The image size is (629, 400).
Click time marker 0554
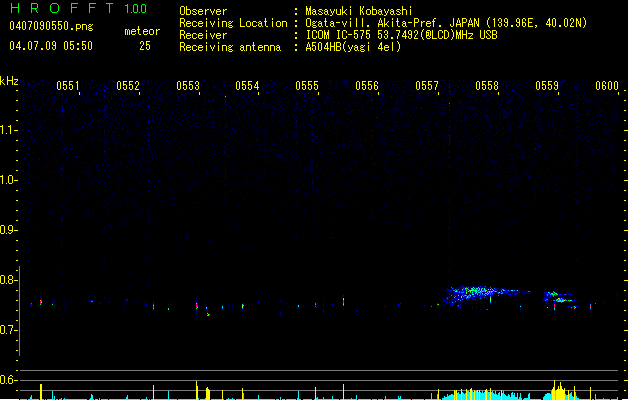[x=247, y=86]
